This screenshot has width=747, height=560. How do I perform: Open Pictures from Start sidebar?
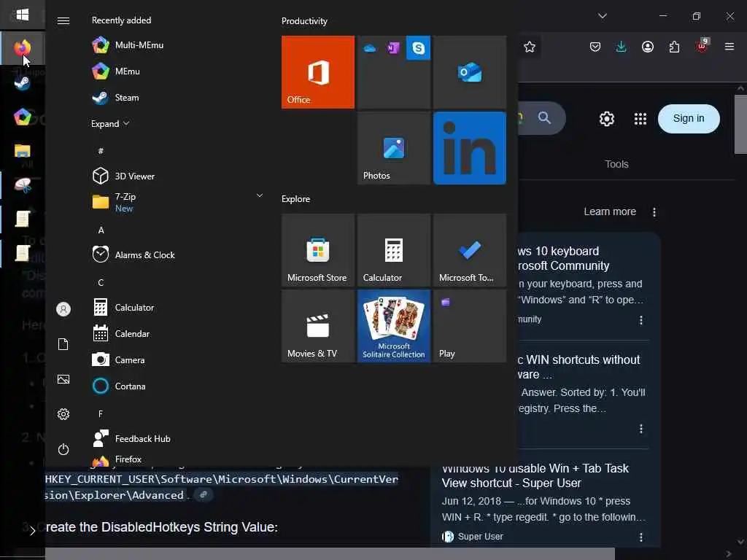click(63, 379)
